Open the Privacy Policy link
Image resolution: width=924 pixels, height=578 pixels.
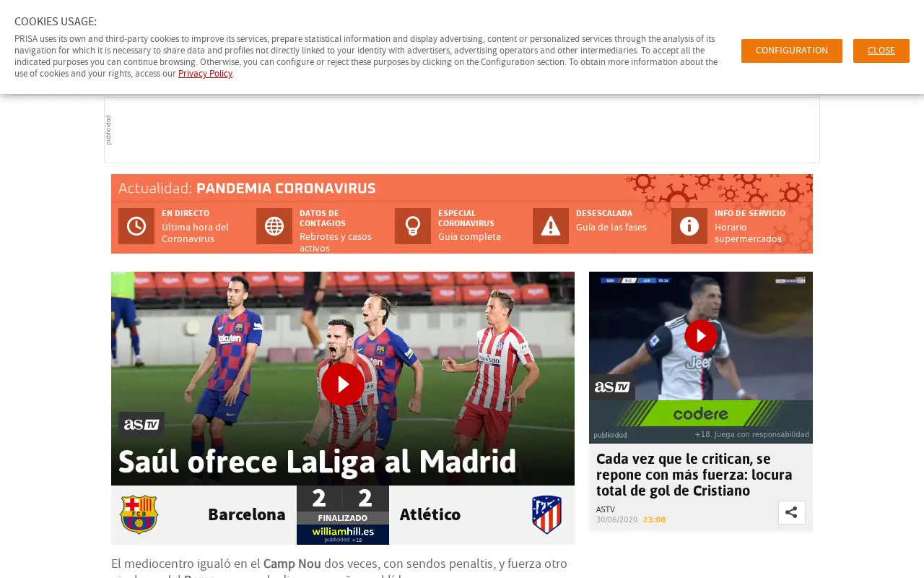205,74
